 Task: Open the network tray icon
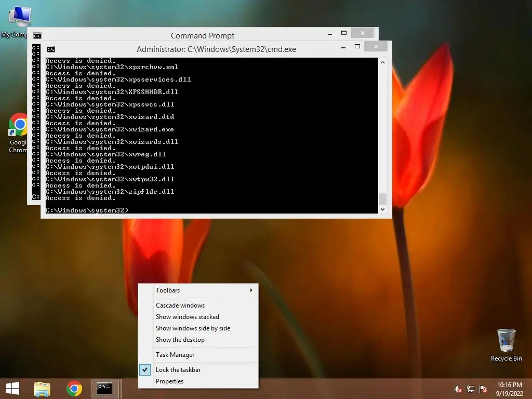470,389
